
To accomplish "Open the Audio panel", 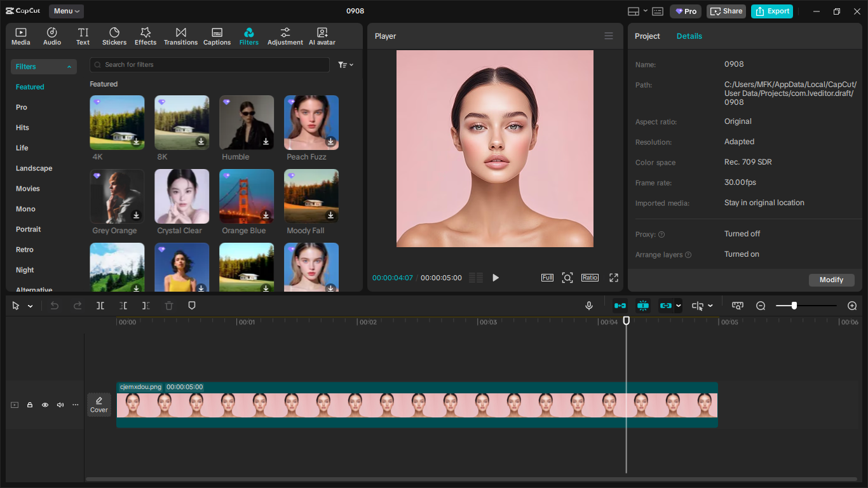I will [x=52, y=36].
